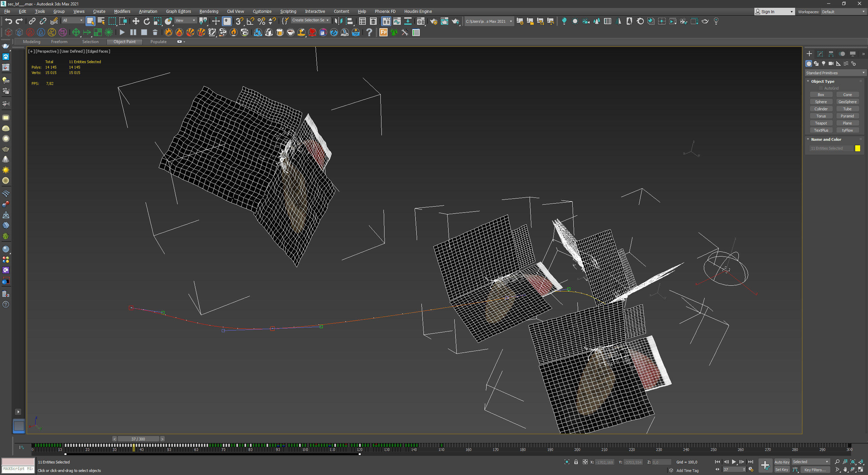Click the Render Setup icon
Image resolution: width=868 pixels, height=475 pixels.
(433, 21)
